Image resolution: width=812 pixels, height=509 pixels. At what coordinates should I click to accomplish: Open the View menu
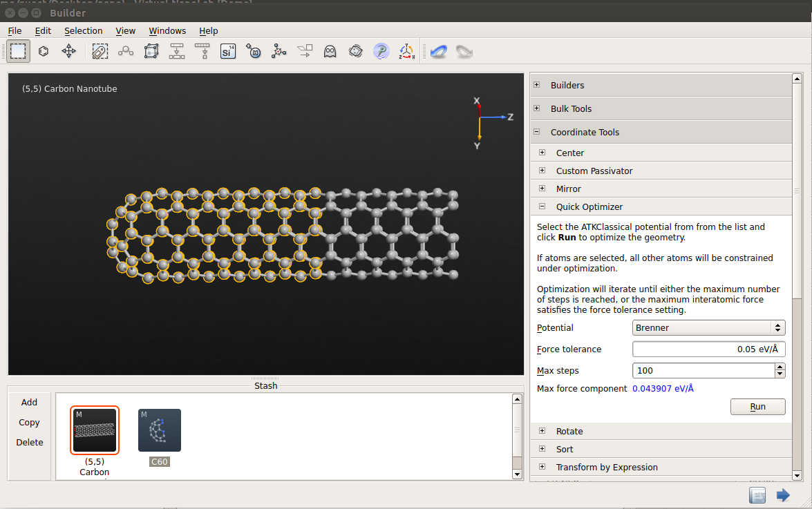pos(125,31)
